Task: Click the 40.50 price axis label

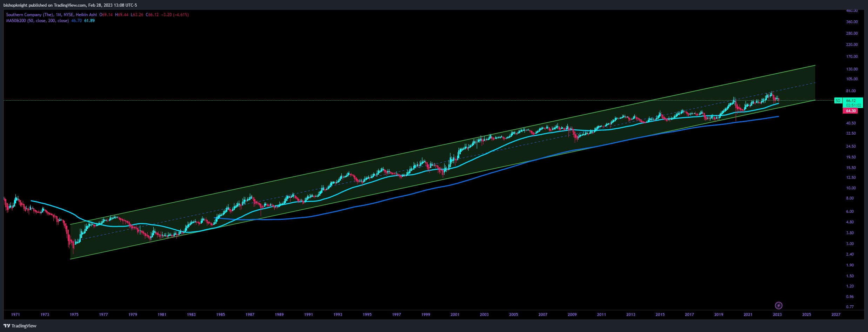Action: [x=851, y=123]
